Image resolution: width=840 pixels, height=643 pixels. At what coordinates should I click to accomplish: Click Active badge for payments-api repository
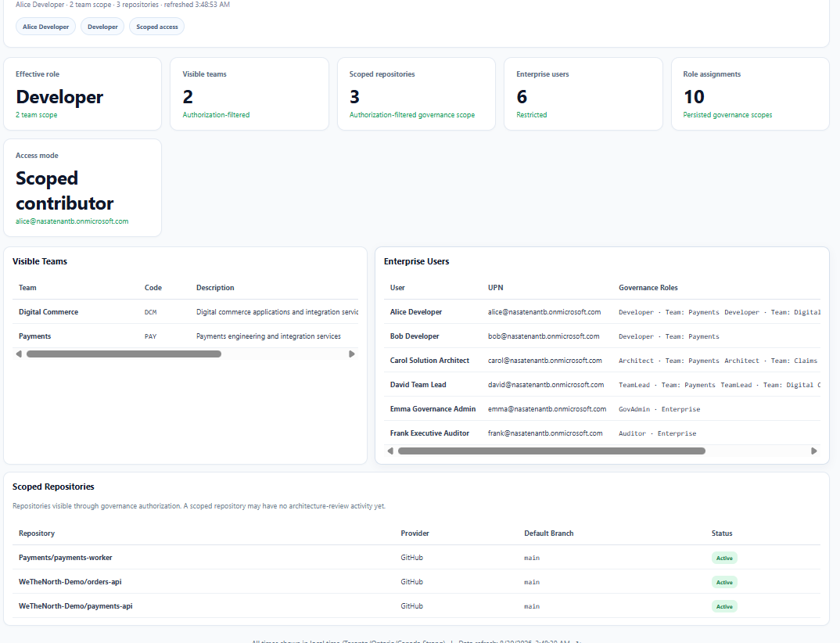[x=724, y=606]
